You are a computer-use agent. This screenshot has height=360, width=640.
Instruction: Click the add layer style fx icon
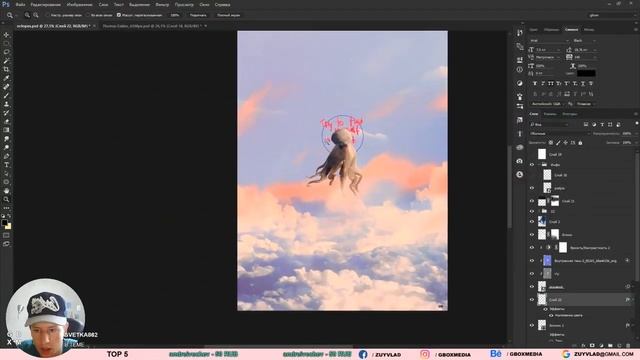click(x=583, y=345)
